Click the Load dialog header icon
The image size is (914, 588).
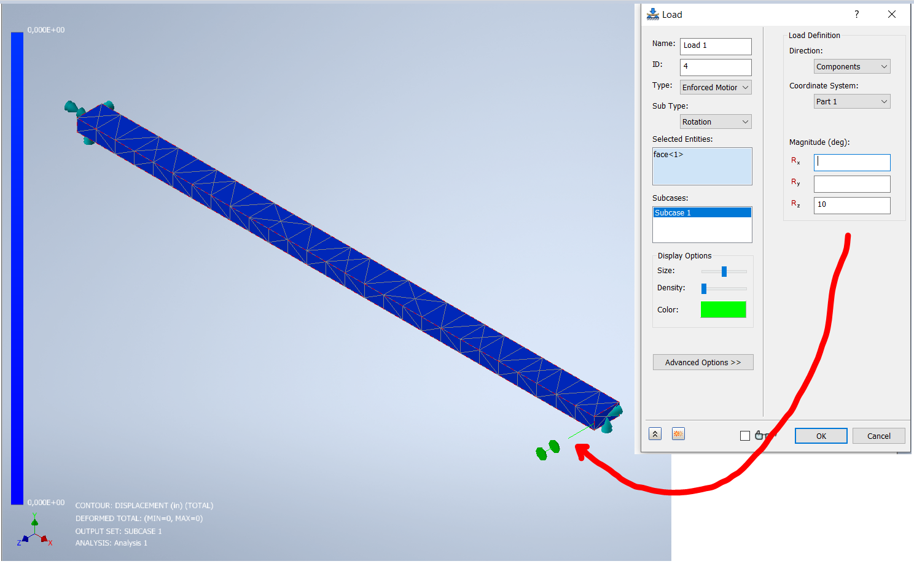pos(651,14)
